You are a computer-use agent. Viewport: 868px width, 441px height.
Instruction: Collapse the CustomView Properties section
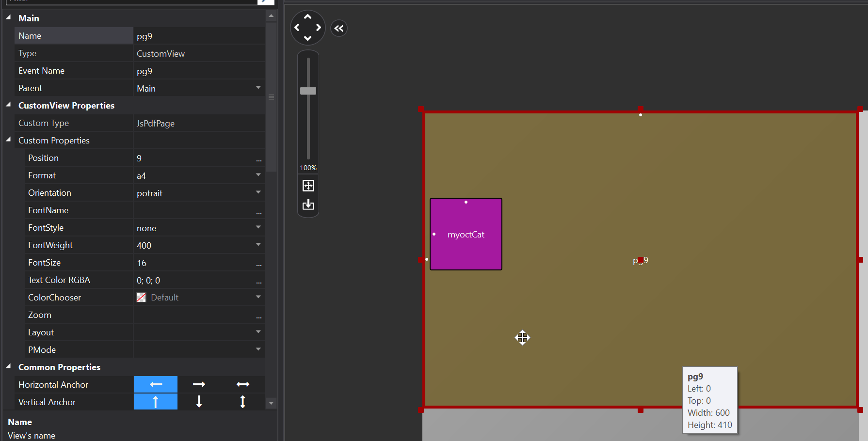pyautogui.click(x=8, y=105)
